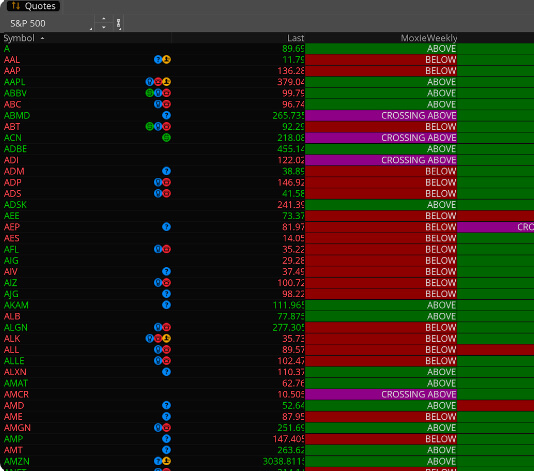Click the green dividend icon in ABBV row
The height and width of the screenshot is (471, 534).
click(x=150, y=93)
